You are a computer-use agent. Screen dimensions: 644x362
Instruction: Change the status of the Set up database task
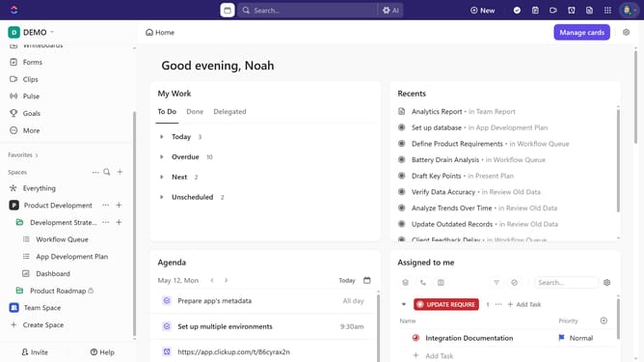(x=402, y=127)
